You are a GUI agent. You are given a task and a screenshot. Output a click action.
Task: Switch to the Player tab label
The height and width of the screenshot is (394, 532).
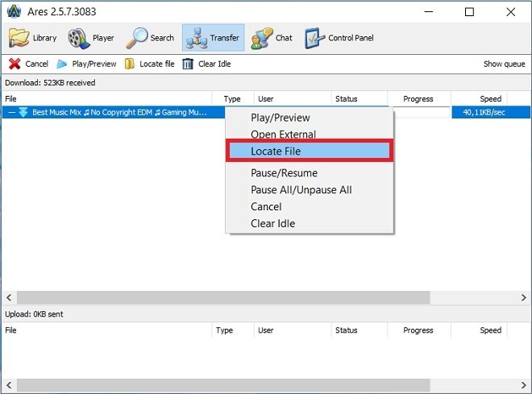[103, 38]
